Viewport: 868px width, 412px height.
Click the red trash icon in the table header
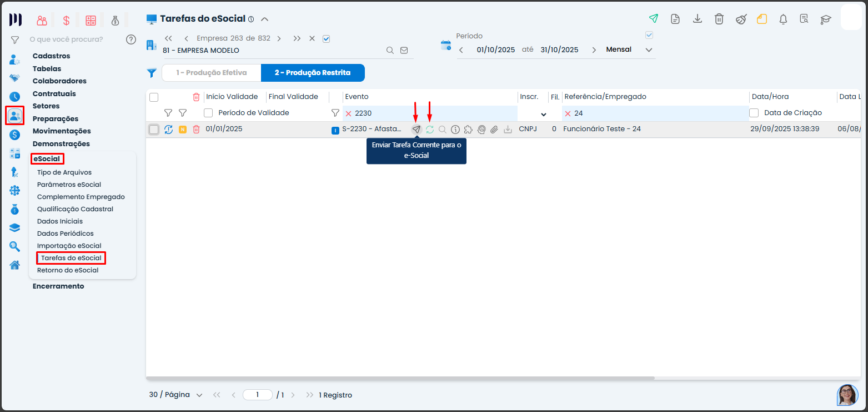pos(196,97)
